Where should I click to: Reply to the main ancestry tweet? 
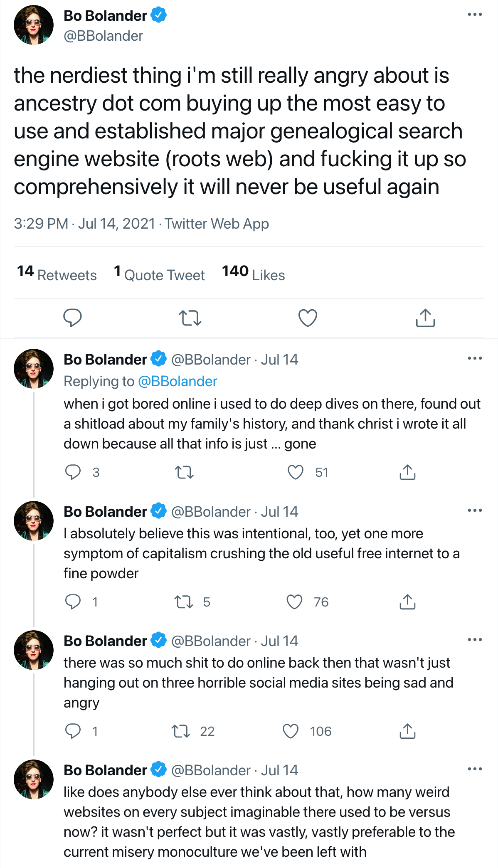[72, 318]
